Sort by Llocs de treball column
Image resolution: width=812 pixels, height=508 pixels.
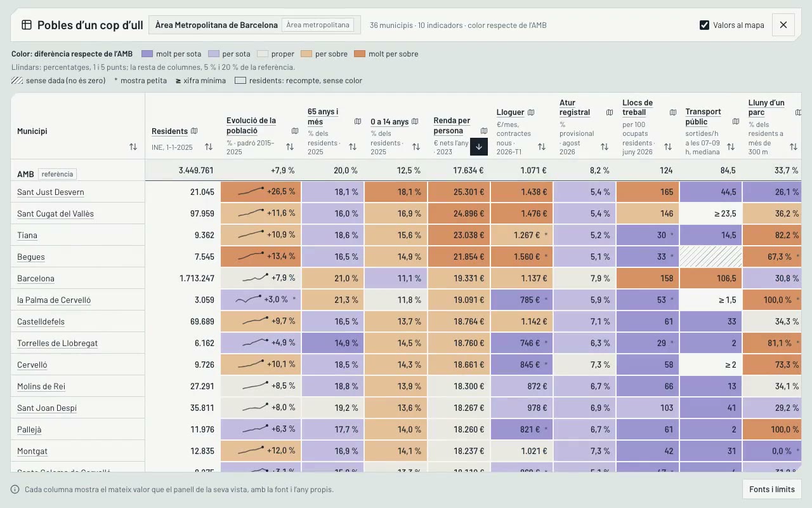click(668, 147)
